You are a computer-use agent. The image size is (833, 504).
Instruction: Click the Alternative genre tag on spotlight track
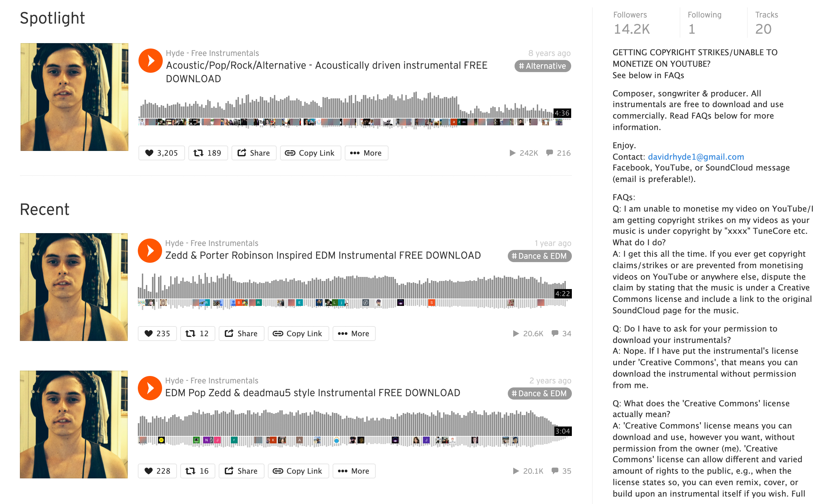(542, 66)
